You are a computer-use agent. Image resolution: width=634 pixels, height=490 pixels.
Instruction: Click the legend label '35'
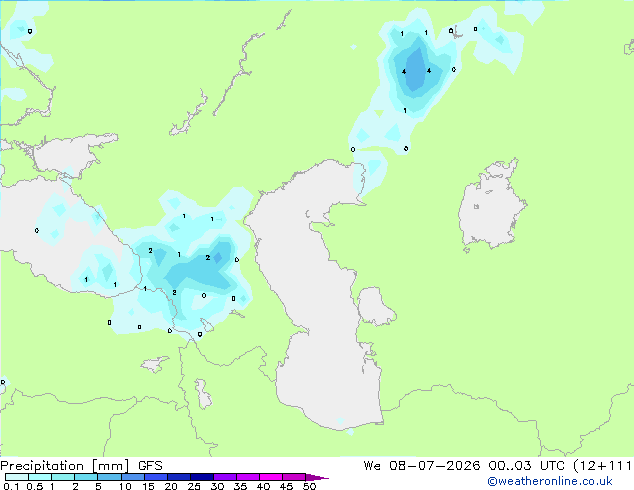click(240, 486)
